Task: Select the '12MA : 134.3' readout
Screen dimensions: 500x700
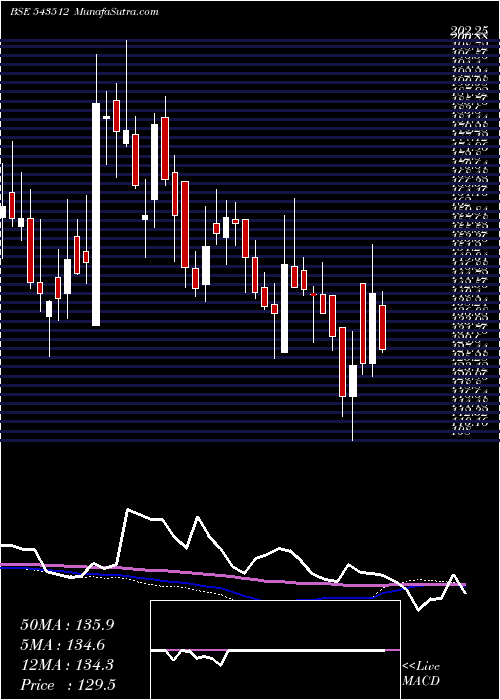Action: coord(67,665)
